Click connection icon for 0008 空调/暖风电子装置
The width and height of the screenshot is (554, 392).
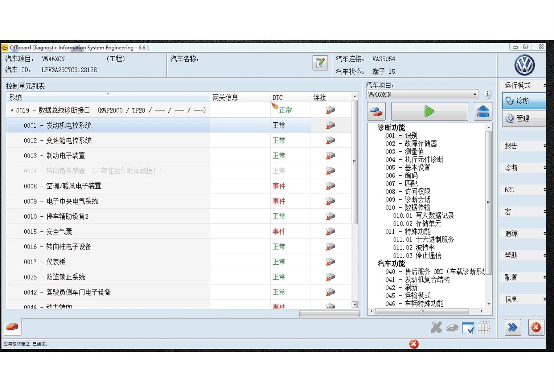[331, 186]
